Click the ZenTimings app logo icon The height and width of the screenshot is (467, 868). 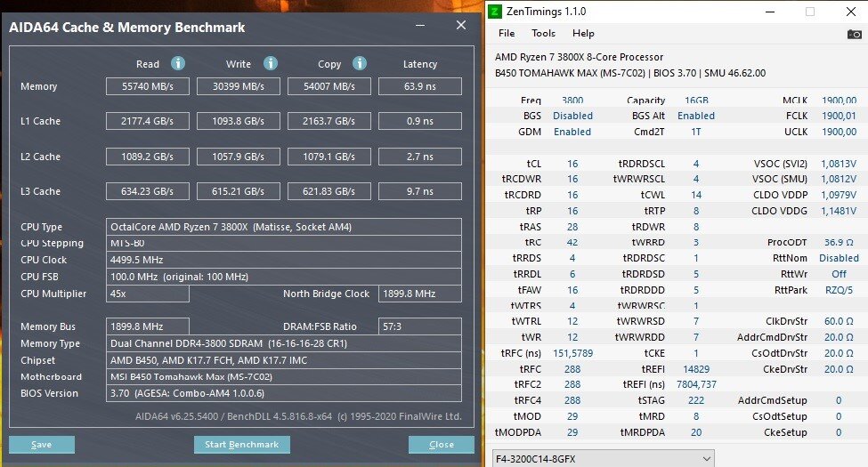click(x=494, y=12)
